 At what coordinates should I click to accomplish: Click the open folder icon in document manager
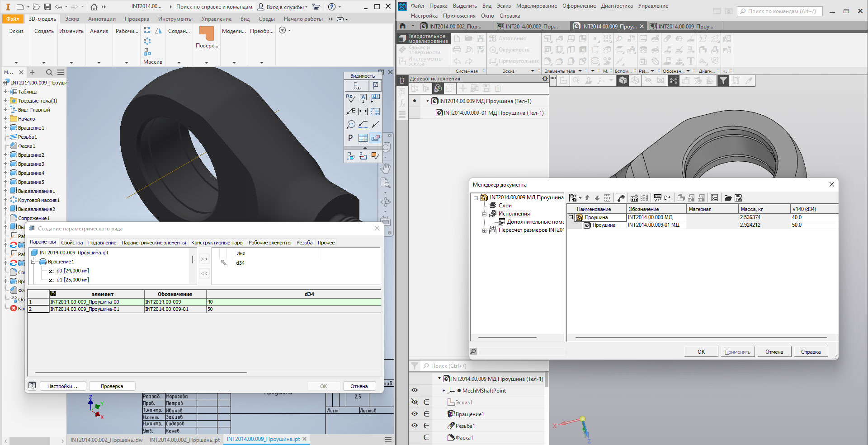(728, 198)
